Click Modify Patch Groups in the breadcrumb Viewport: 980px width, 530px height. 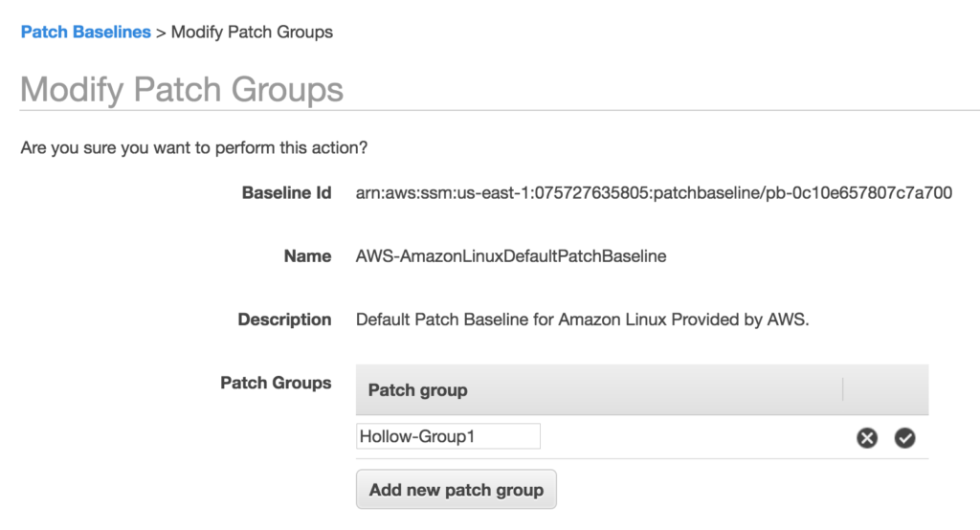pos(252,32)
